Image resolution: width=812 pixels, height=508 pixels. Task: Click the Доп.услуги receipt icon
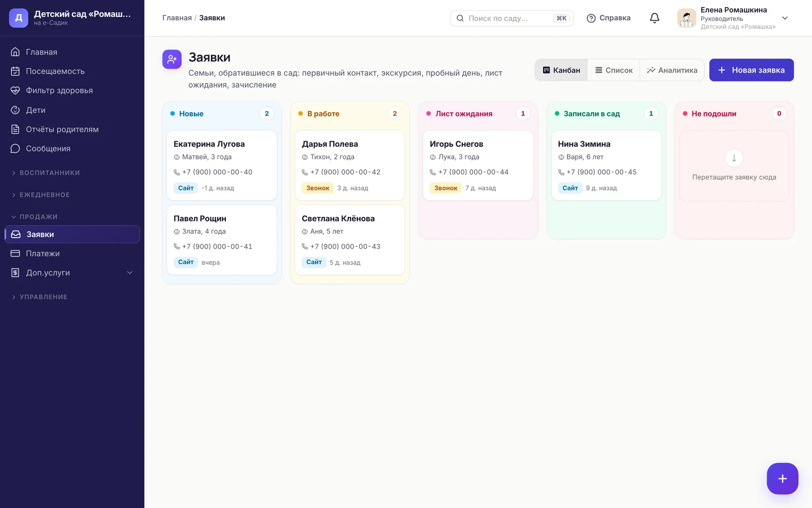coord(16,273)
